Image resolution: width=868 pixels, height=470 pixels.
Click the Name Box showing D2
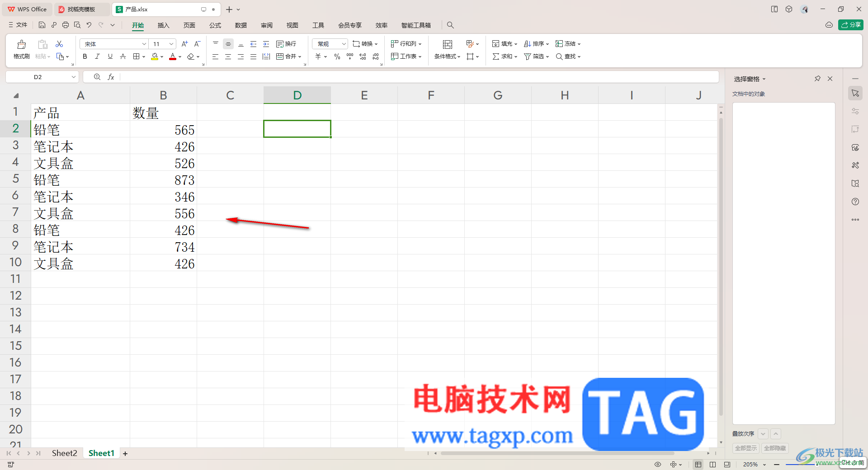[x=42, y=77]
